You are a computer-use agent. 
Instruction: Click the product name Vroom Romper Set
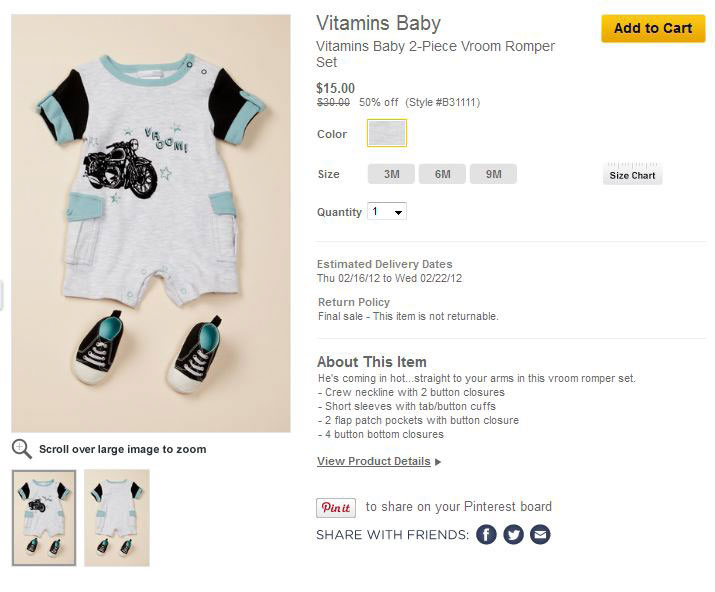tap(435, 54)
